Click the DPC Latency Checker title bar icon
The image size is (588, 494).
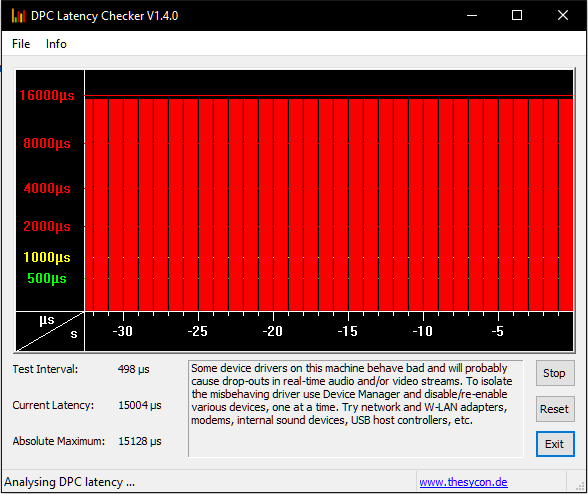pyautogui.click(x=18, y=16)
